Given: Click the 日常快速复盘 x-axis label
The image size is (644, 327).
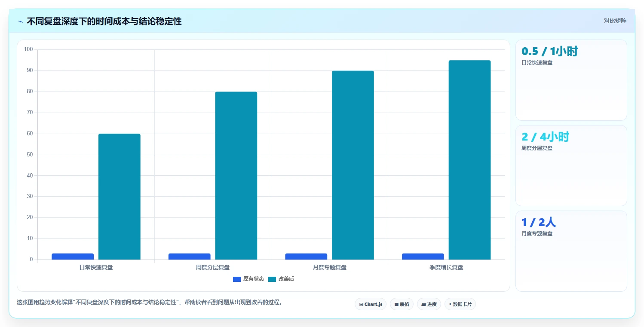Looking at the screenshot, I should (x=96, y=267).
